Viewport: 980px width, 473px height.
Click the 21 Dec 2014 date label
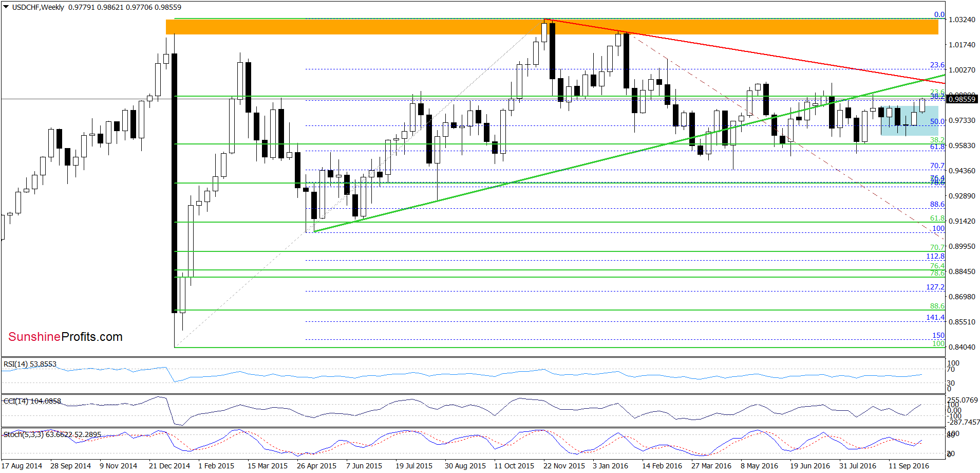(x=169, y=466)
